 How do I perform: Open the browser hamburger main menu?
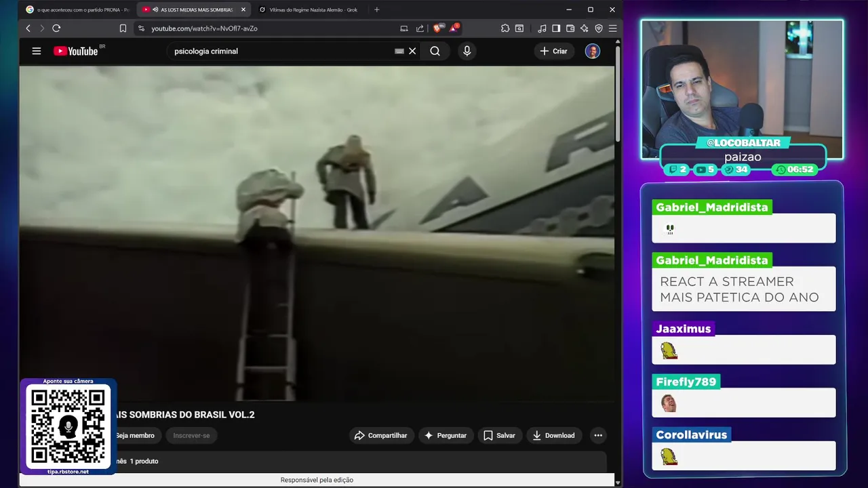(612, 28)
